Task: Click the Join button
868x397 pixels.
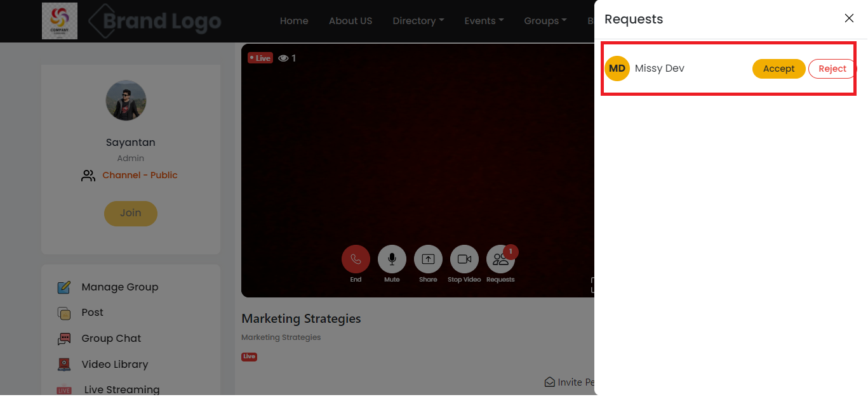Action: click(131, 213)
